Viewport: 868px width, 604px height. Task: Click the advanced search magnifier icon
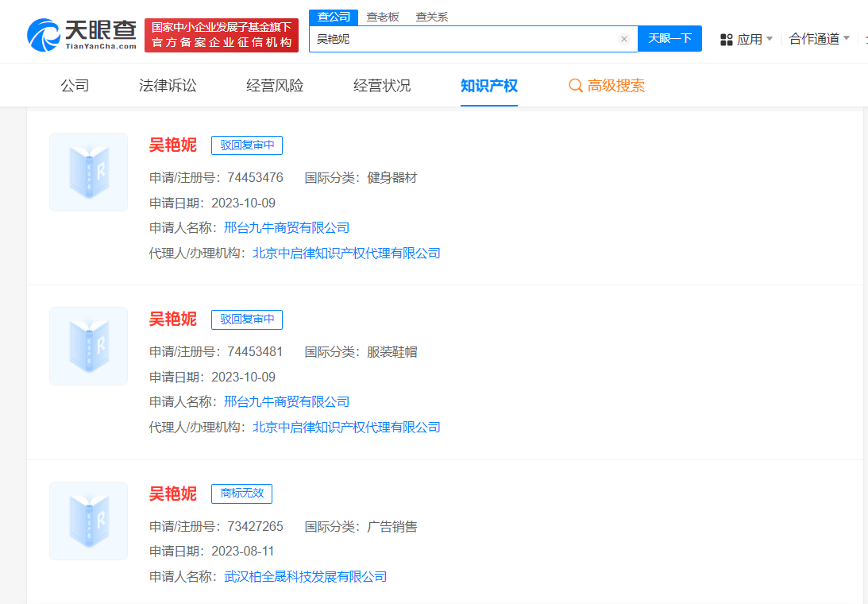(x=576, y=86)
